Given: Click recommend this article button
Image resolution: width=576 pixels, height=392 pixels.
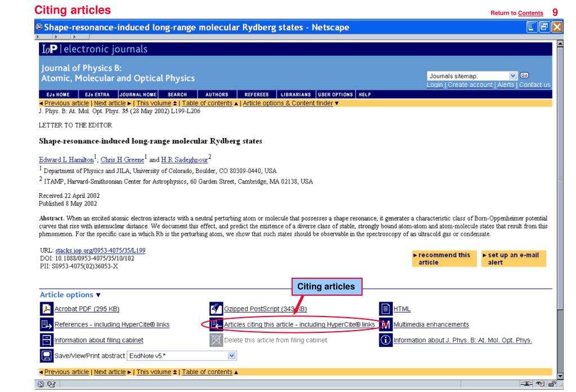Looking at the screenshot, I should [x=444, y=259].
